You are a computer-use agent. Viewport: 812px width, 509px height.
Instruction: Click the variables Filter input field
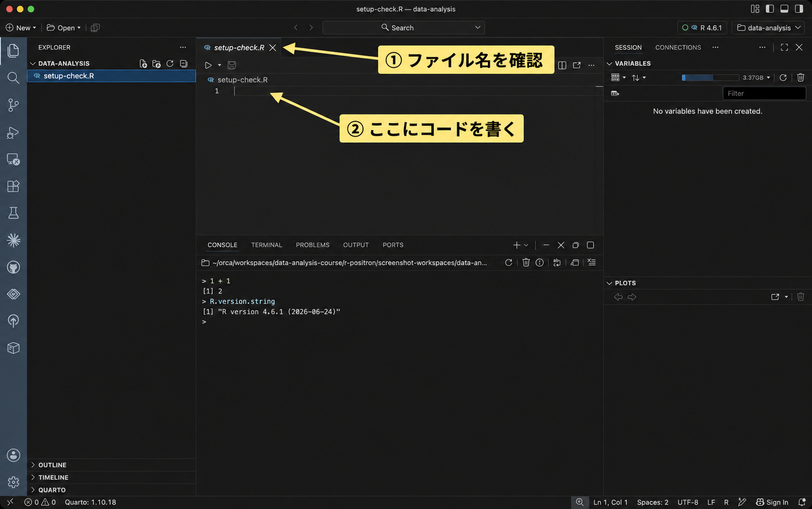[x=764, y=93]
